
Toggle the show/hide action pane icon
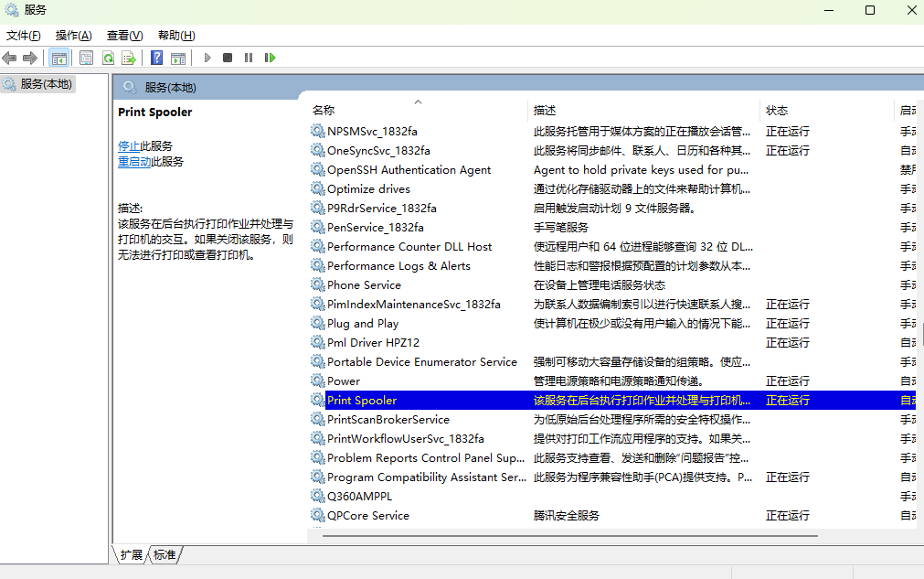[178, 58]
